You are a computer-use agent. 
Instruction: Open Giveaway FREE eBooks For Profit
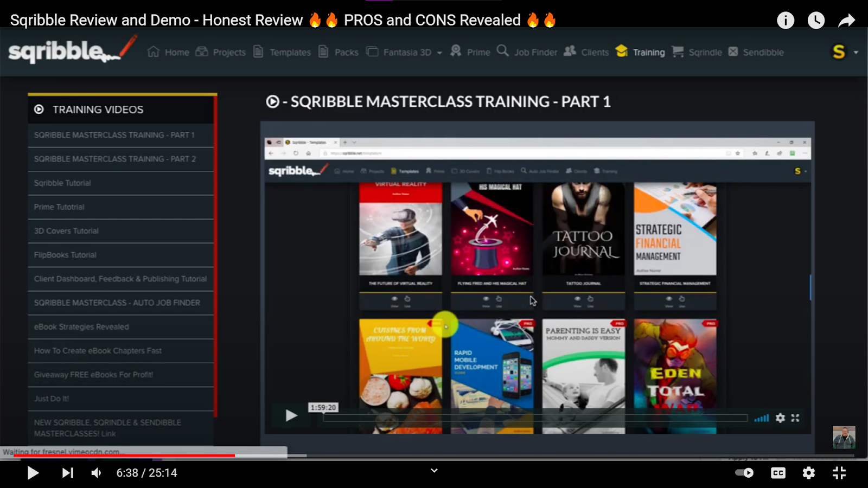121,374
